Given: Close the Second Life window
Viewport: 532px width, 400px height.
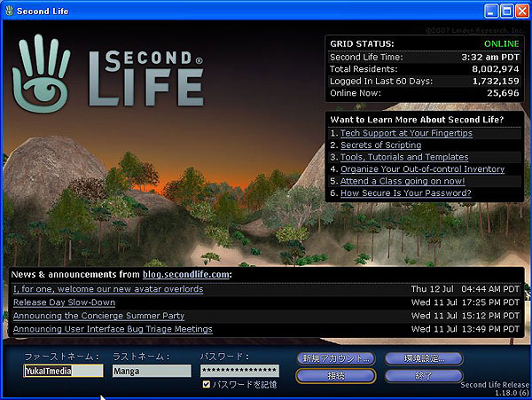Looking at the screenshot, I should (522, 11).
